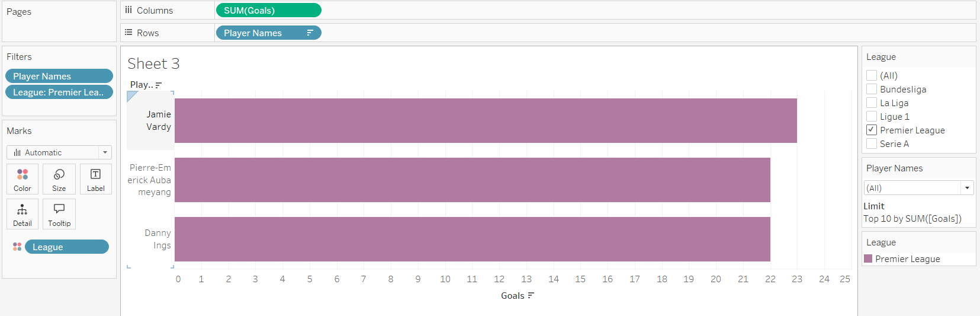Select the League pill on Marks card
The image size is (980, 316).
(67, 247)
